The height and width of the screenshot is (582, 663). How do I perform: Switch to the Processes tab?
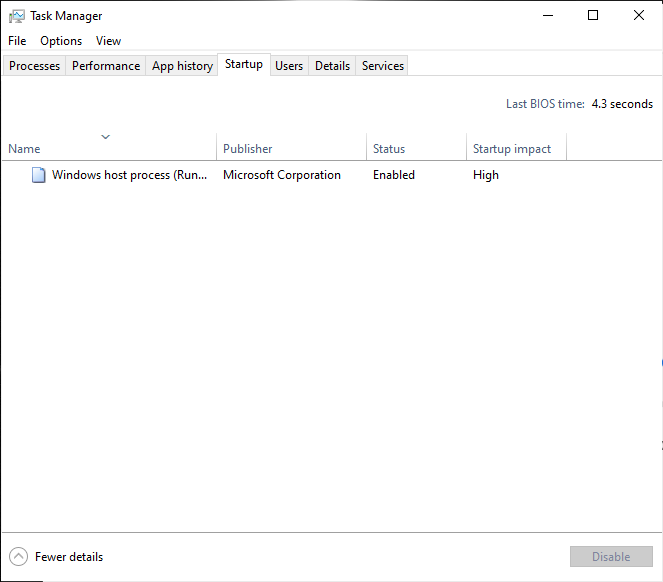coord(34,66)
